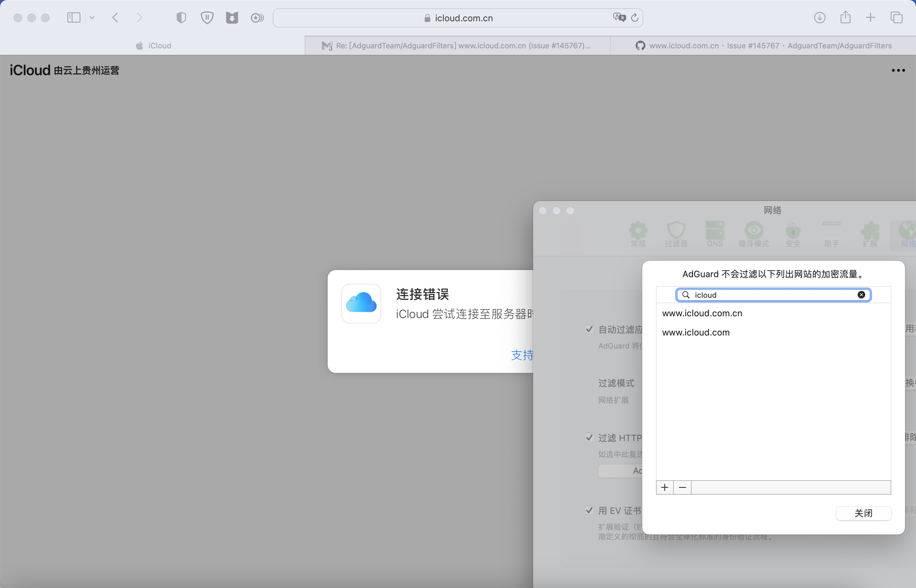The image size is (916, 588).
Task: Open AdGuard 常规 (General) settings
Action: 637,234
